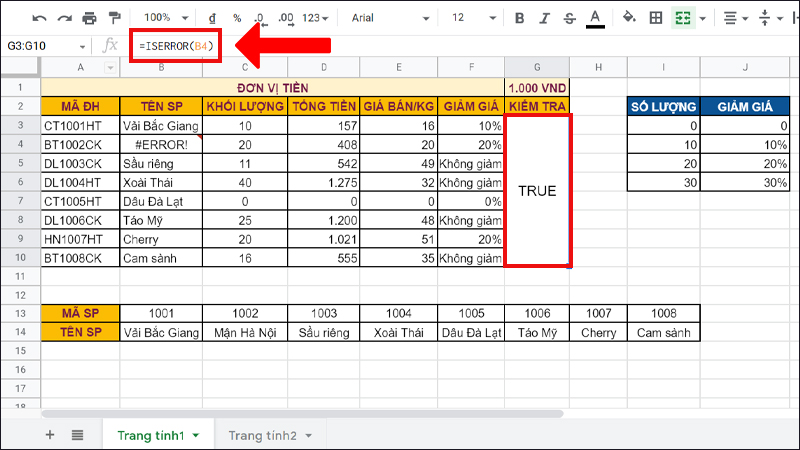Click the Undo arrow icon
The width and height of the screenshot is (800, 450).
click(39, 18)
